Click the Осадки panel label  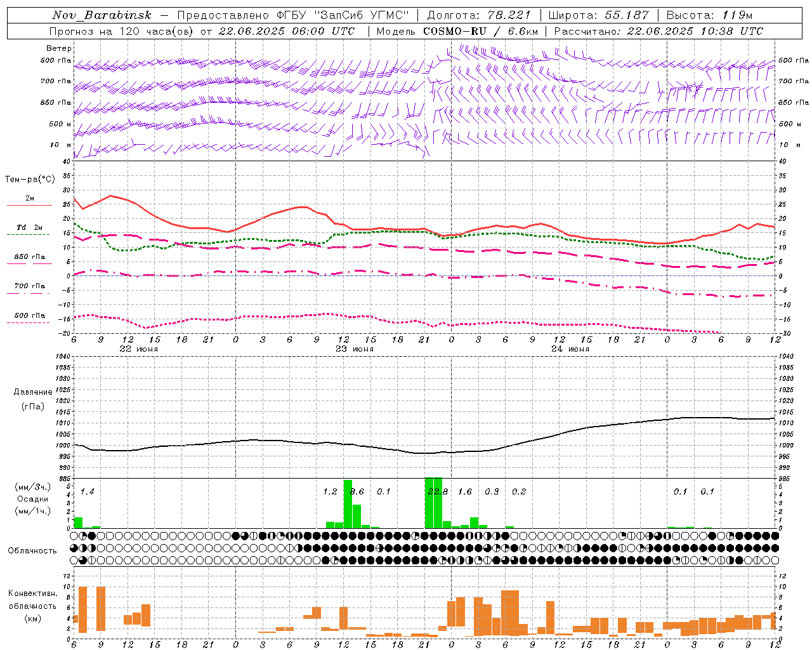32,499
